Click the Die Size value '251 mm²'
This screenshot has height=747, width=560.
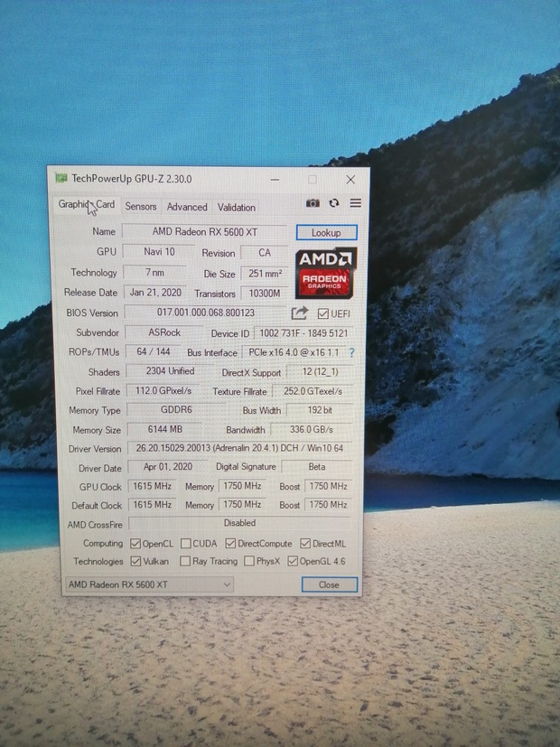click(x=265, y=274)
